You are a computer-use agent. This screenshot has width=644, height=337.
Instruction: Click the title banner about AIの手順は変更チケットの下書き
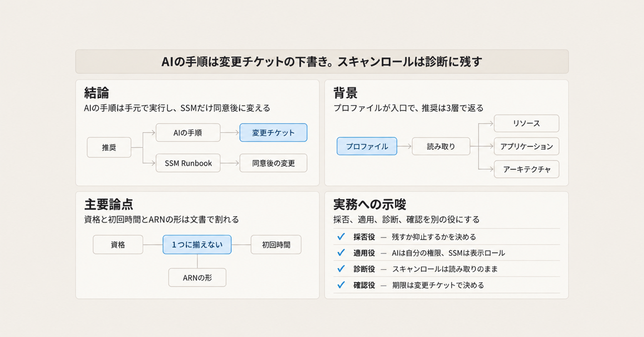(322, 62)
